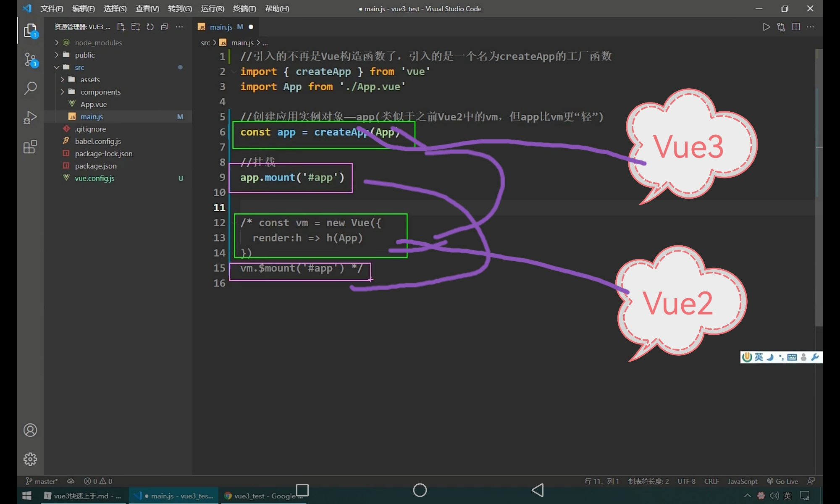Click the editor vertical scrollbar
This screenshot has height=504, width=840.
tap(819, 189)
